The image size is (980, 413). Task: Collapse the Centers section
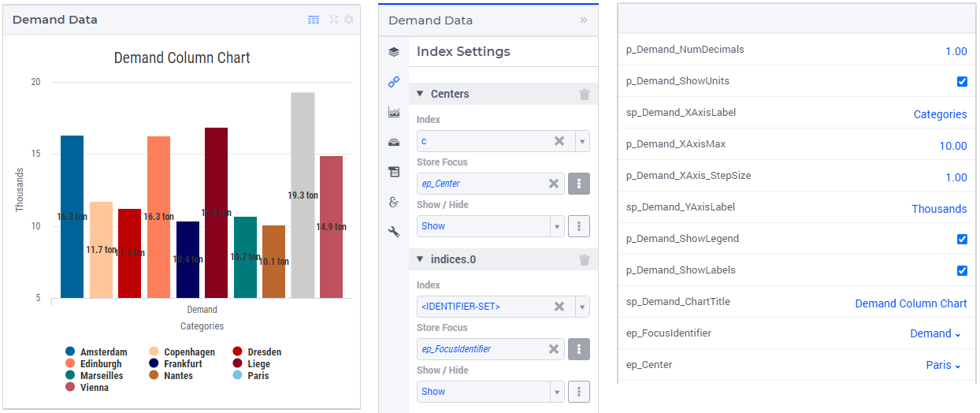tap(420, 94)
